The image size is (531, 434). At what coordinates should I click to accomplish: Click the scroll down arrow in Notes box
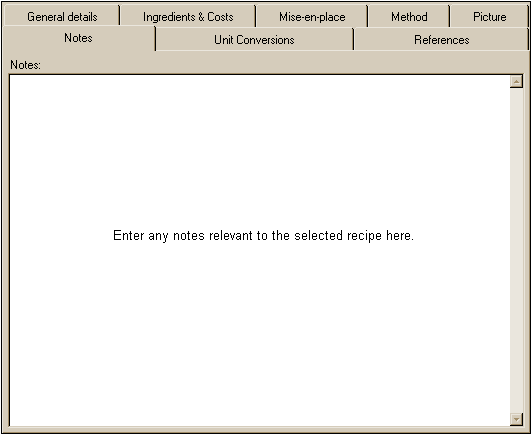tap(516, 419)
